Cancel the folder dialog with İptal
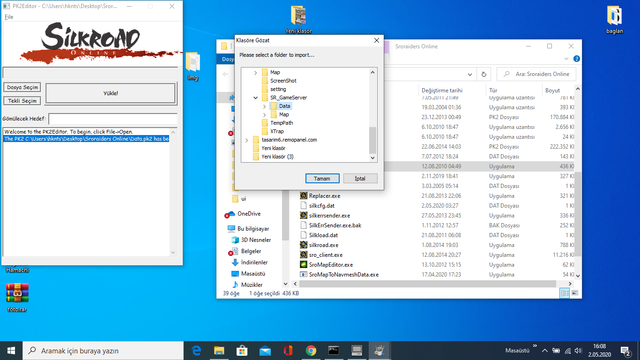Viewport: 640px width, 360px height. click(x=360, y=178)
